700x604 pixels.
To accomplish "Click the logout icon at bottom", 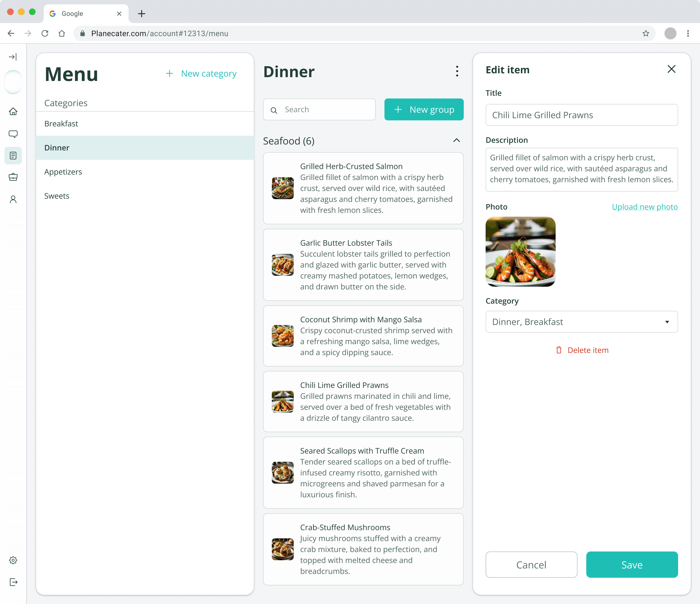I will (13, 582).
